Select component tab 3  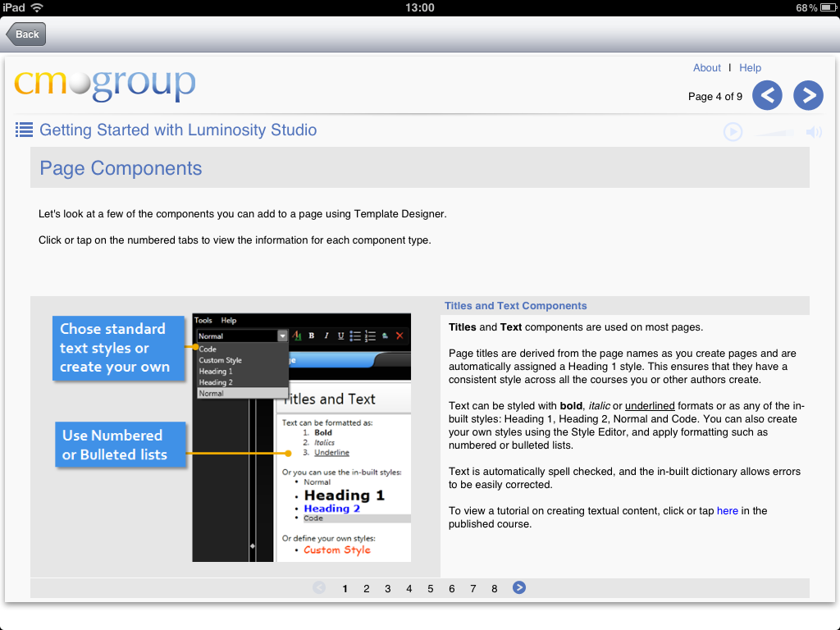(388, 589)
